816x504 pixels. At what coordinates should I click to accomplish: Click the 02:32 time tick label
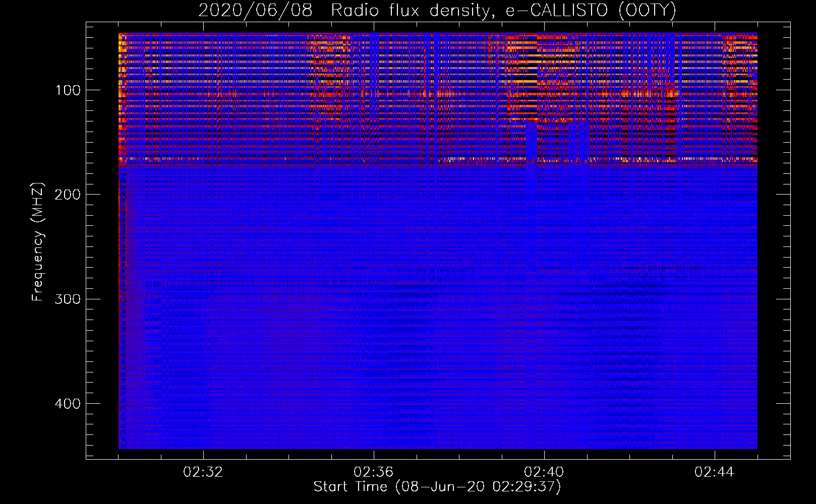click(x=203, y=472)
